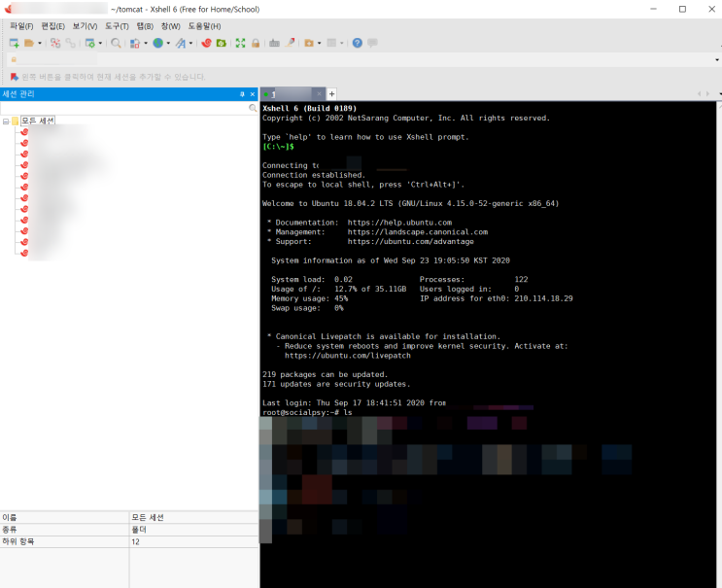Collapse the 모든 세션 tree node
The height and width of the screenshot is (588, 722).
pyautogui.click(x=6, y=121)
